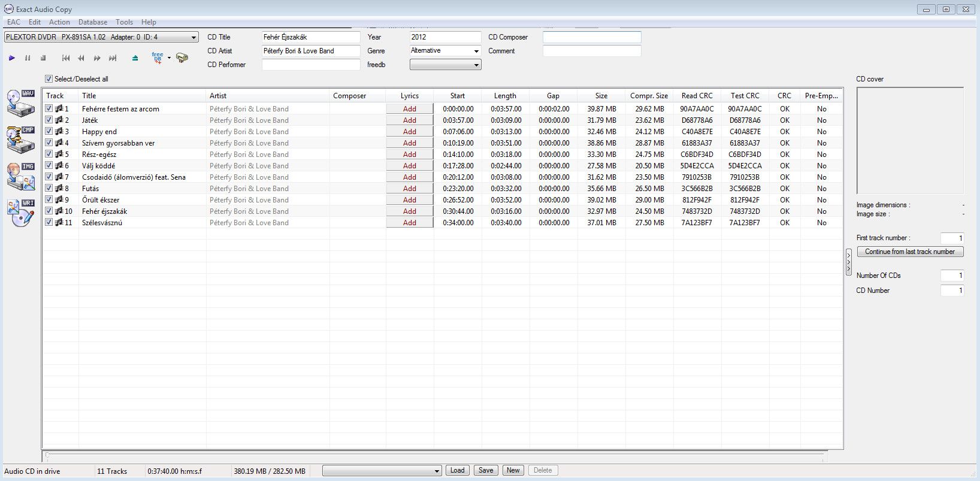Click the music note icon of track 1
Screen dimensions: 980x481
click(59, 108)
